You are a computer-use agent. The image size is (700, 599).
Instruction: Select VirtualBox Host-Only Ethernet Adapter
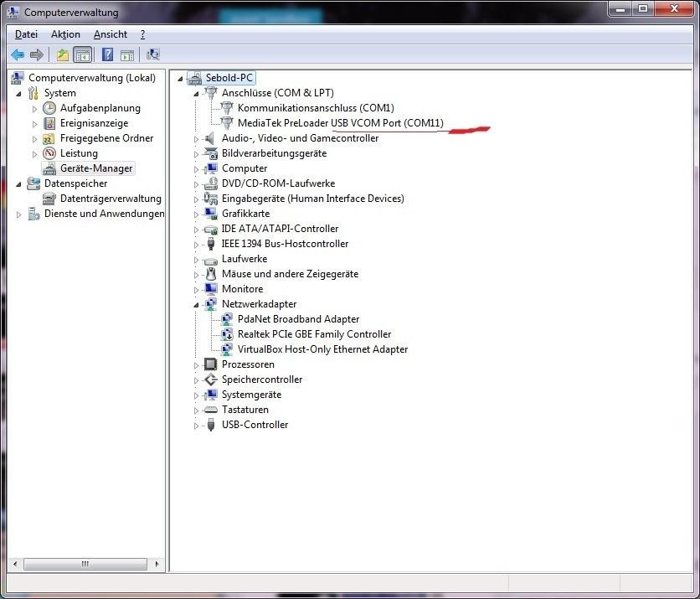[322, 349]
